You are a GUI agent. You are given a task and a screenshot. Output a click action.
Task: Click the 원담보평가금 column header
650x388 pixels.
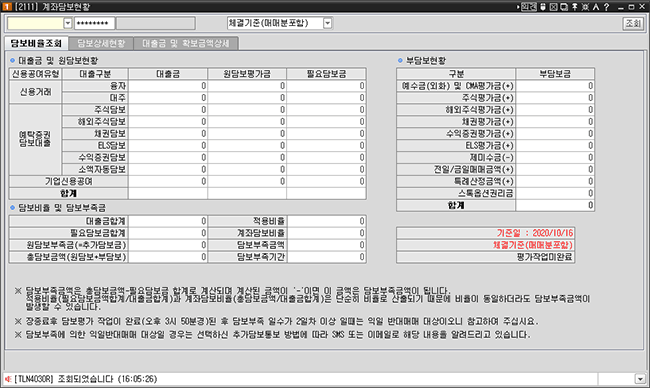pos(247,74)
